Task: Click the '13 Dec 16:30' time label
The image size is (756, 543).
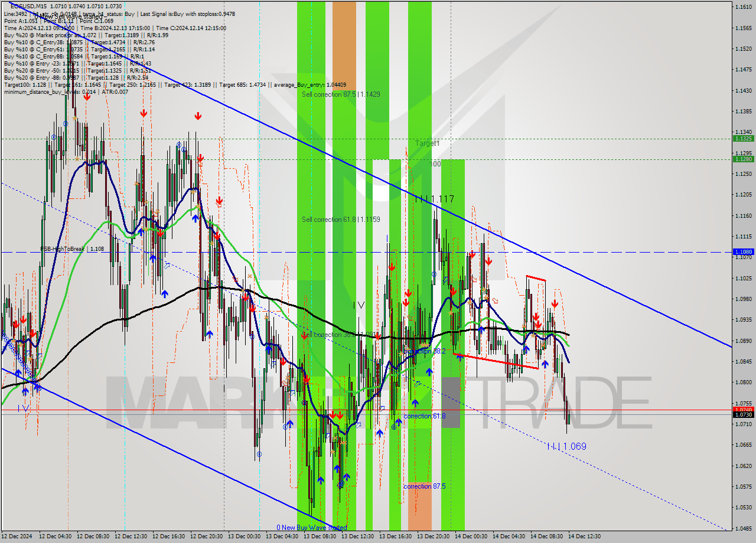Action: coord(396,537)
